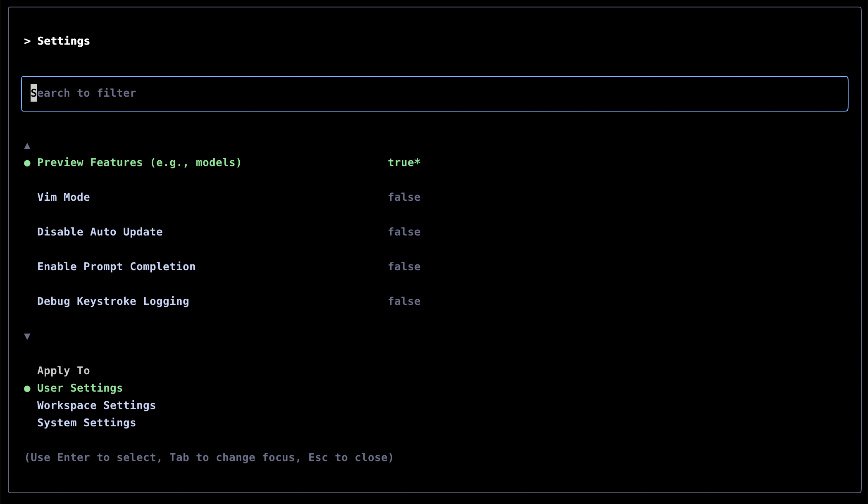This screenshot has height=504, width=868.
Task: Click the Search to filter field
Action: [434, 93]
